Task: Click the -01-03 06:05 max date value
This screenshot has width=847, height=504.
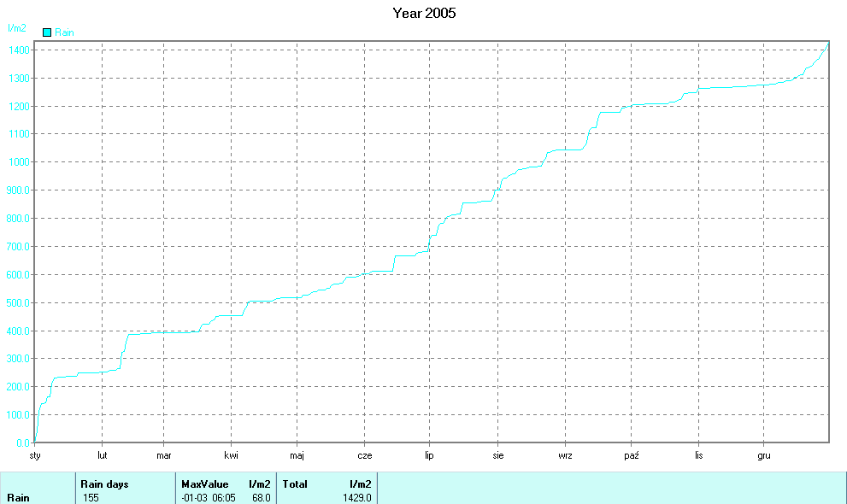Action: (209, 497)
